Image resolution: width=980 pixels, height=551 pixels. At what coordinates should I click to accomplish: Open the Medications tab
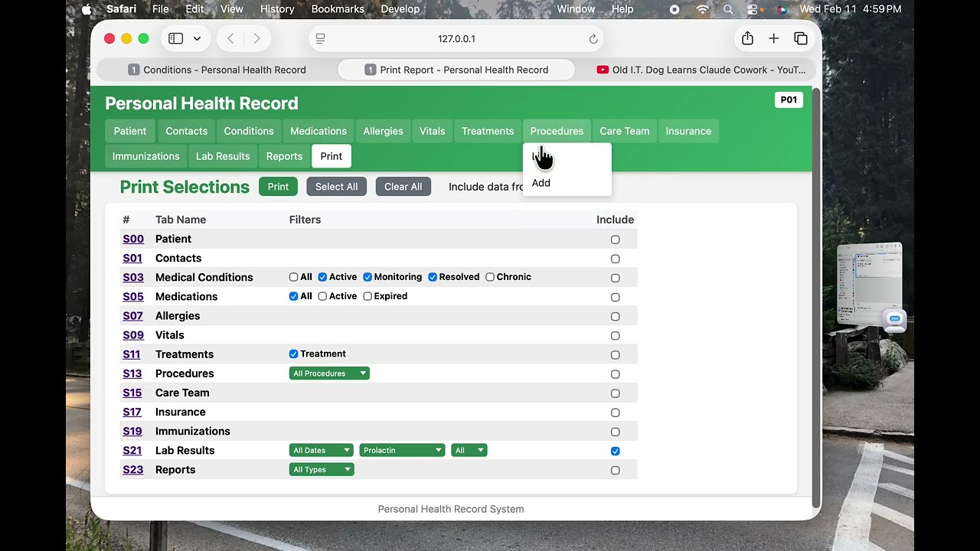click(x=318, y=131)
